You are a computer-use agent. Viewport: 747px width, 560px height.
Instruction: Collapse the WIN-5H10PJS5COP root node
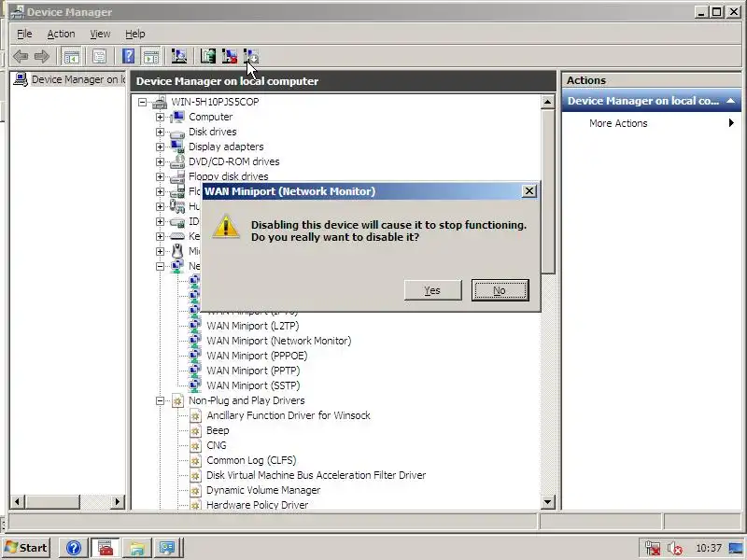[142, 102]
